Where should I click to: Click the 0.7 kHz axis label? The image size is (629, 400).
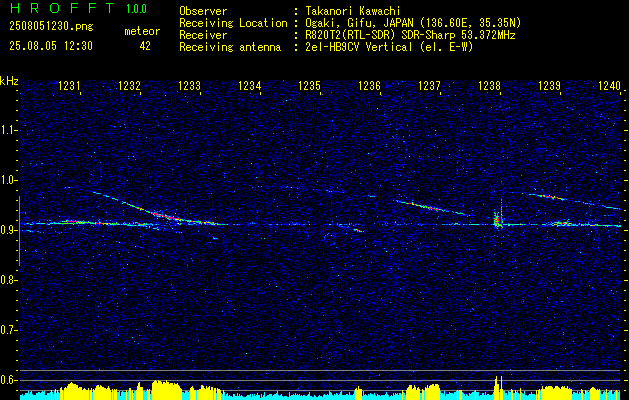pos(9,330)
